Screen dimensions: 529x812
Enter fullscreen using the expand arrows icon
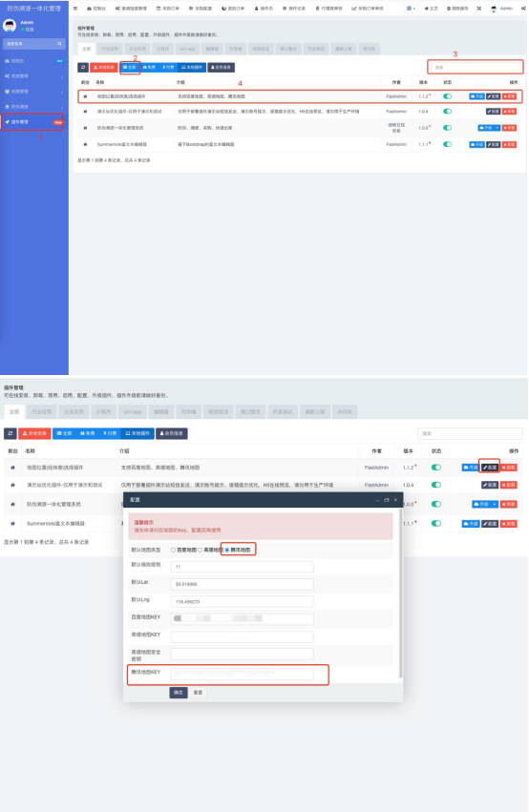pos(479,9)
